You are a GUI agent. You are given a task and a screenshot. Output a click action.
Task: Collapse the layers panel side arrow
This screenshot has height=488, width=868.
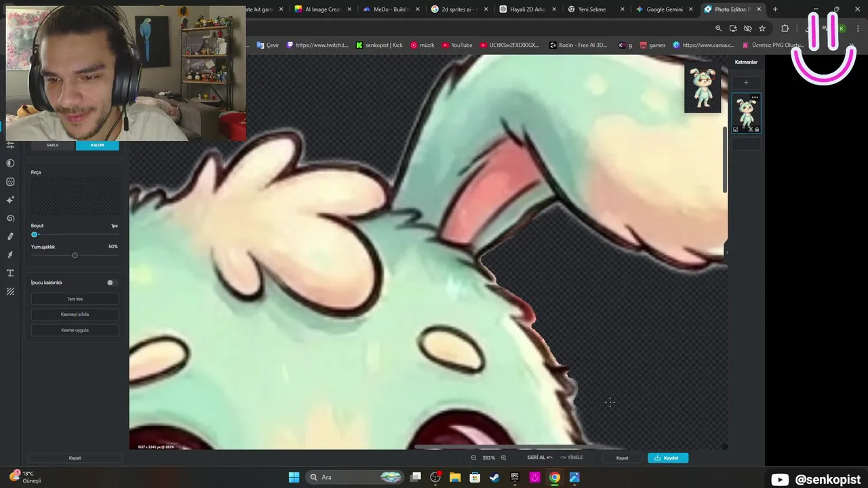pyautogui.click(x=727, y=252)
